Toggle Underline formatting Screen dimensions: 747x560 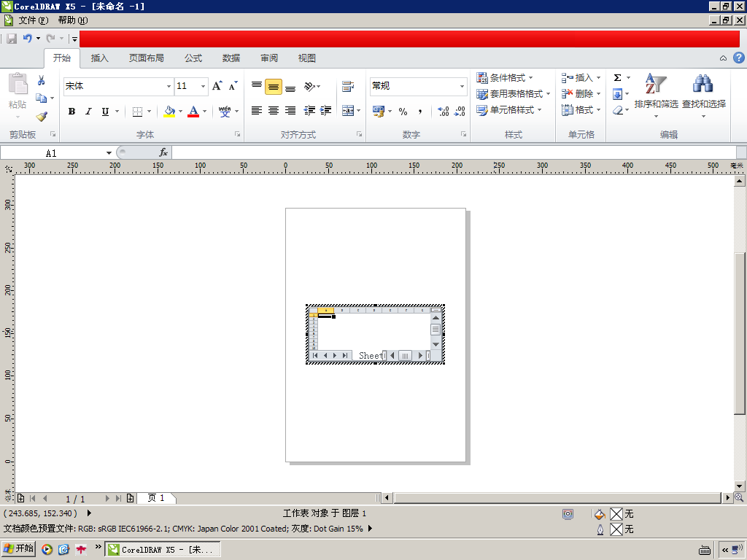(x=105, y=112)
